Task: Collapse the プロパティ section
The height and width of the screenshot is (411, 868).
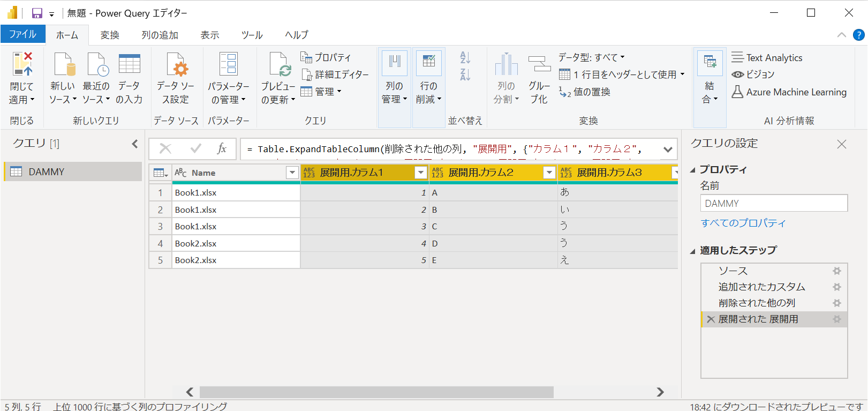Action: pos(692,170)
